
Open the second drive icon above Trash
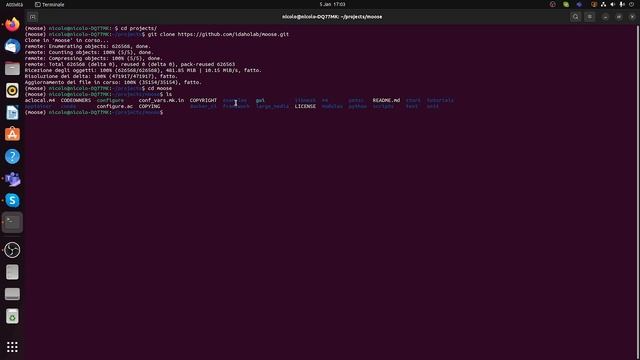point(12,294)
